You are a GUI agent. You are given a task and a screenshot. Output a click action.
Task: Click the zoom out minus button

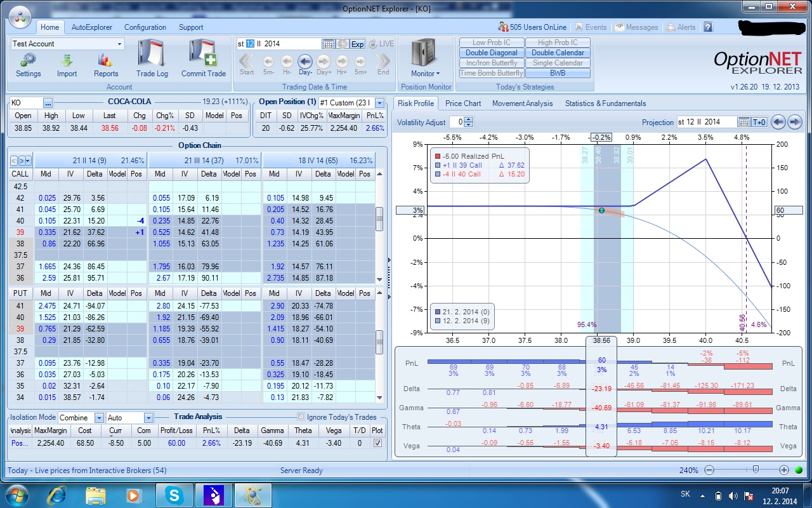point(709,470)
